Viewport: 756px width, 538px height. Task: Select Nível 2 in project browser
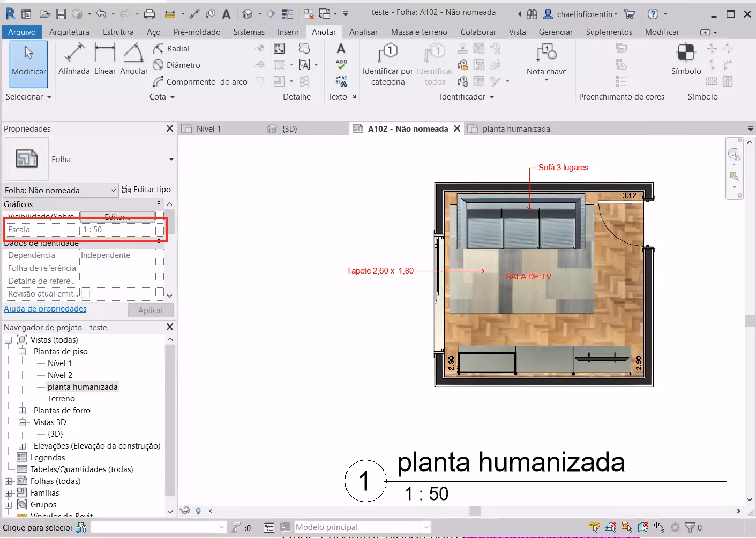point(60,375)
